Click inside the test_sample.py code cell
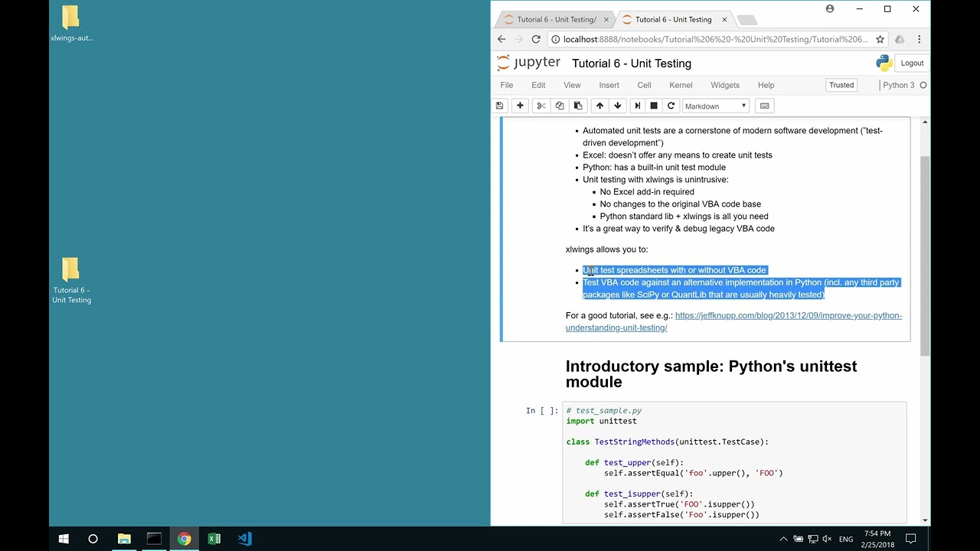This screenshot has height=551, width=980. point(734,462)
